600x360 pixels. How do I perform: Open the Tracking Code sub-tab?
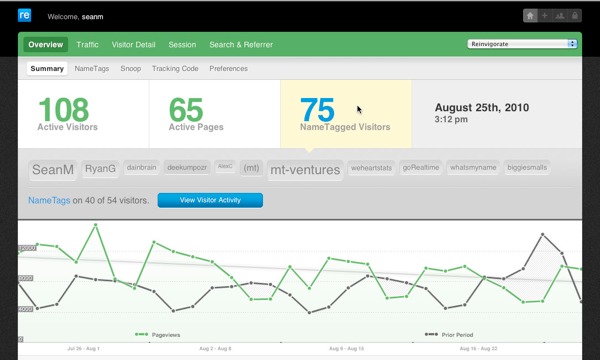[175, 68]
